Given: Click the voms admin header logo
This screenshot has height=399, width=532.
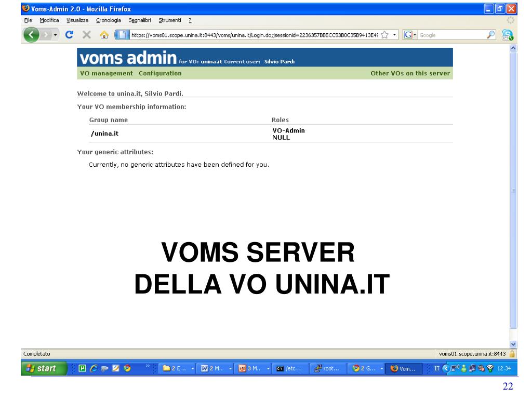Looking at the screenshot, I should click(x=128, y=58).
